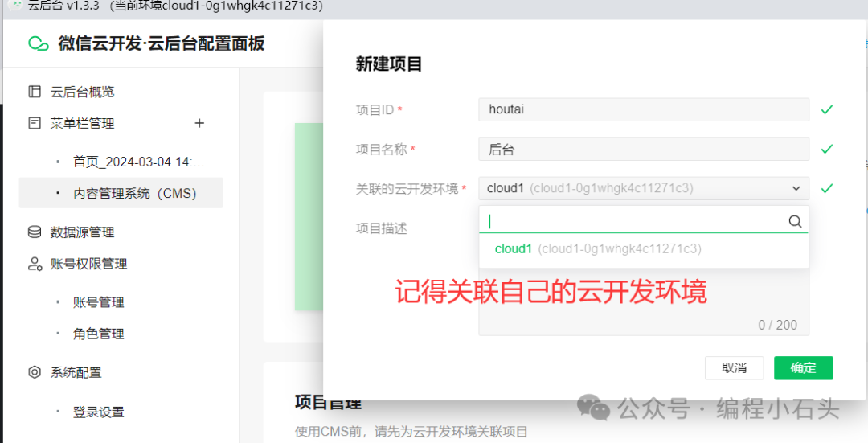Screen dimensions: 868x443
Task: Click the menu bar icon beside 菜单栏管理
Action: click(35, 123)
